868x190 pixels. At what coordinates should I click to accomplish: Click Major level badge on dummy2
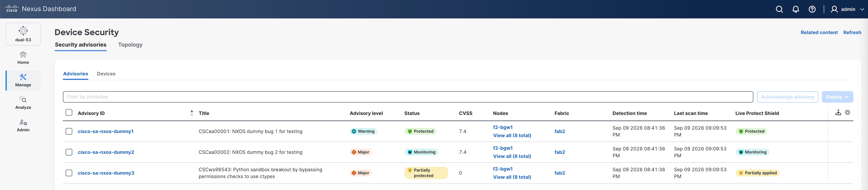pyautogui.click(x=361, y=152)
